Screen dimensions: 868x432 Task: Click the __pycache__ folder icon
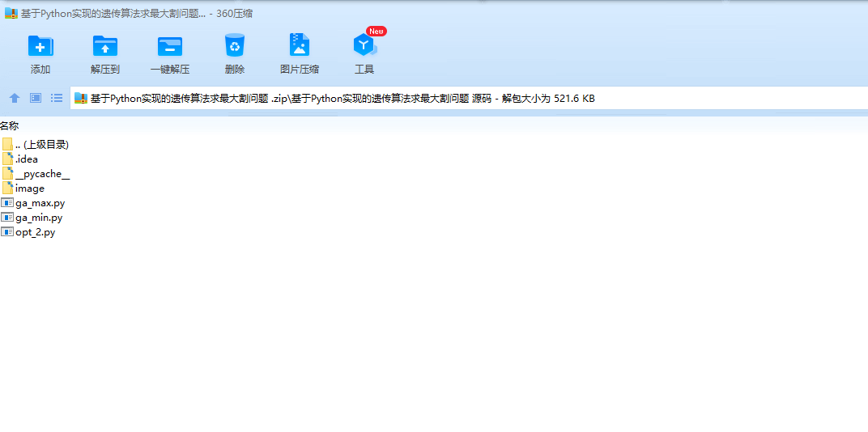[x=7, y=174]
